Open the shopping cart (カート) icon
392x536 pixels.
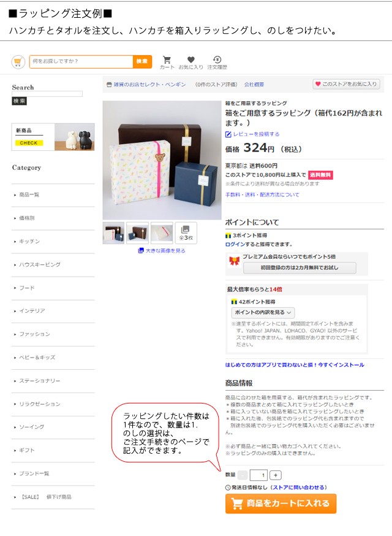click(x=167, y=61)
